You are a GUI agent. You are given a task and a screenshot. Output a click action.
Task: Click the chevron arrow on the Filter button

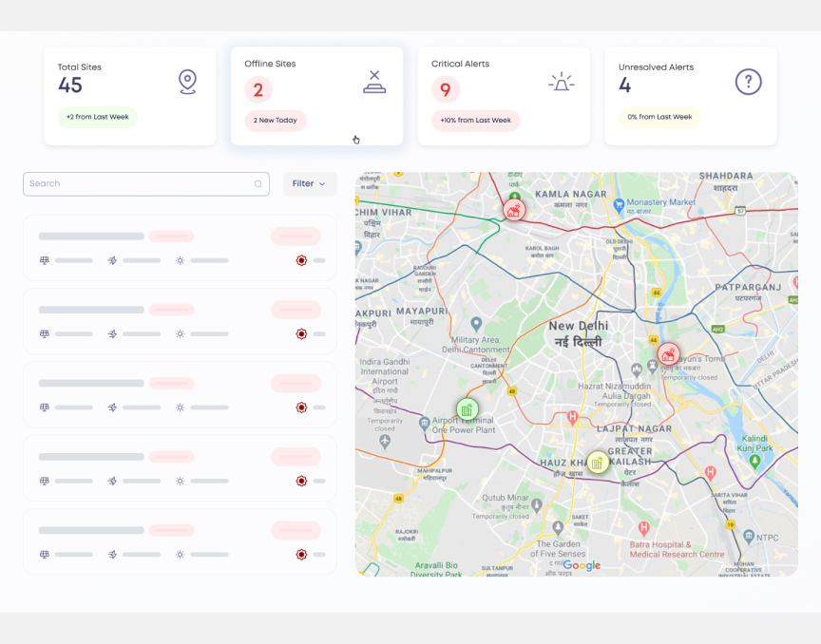coord(322,184)
